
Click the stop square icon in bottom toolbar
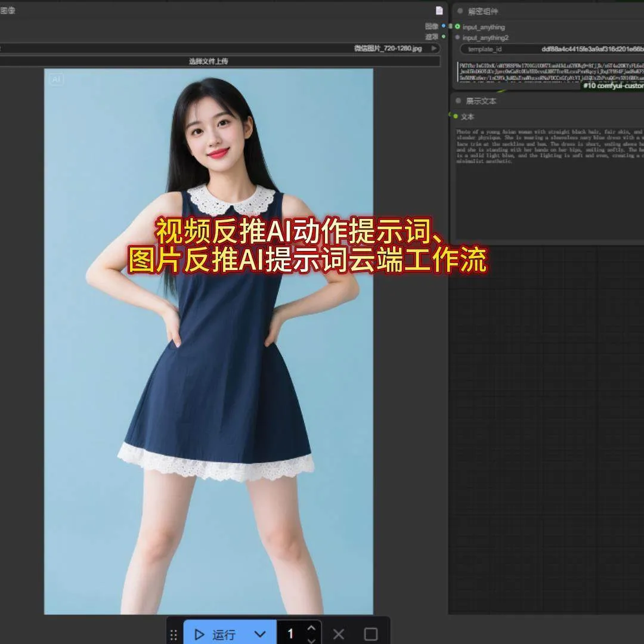tap(372, 634)
